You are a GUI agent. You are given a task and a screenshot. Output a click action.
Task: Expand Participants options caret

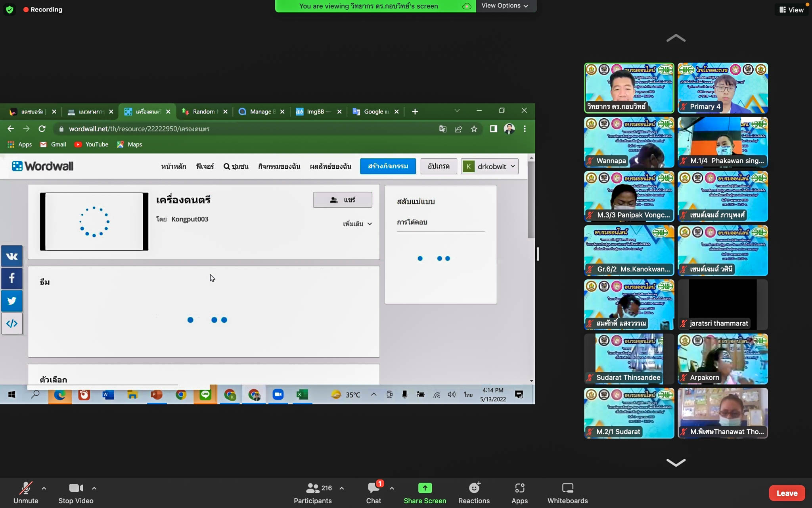342,488
